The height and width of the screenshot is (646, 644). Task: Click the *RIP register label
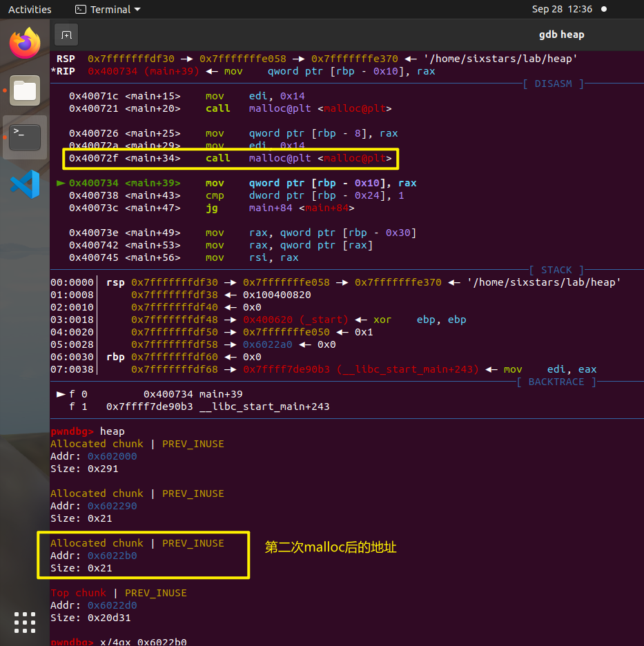click(x=63, y=71)
